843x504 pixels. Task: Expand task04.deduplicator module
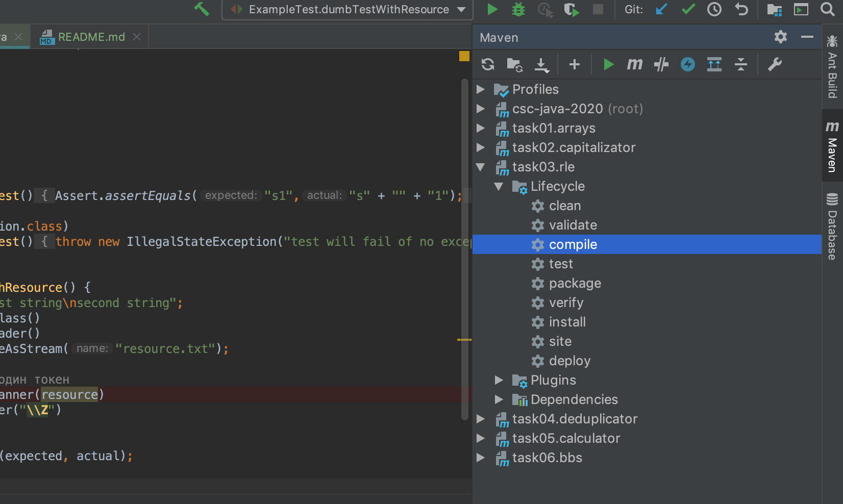480,419
